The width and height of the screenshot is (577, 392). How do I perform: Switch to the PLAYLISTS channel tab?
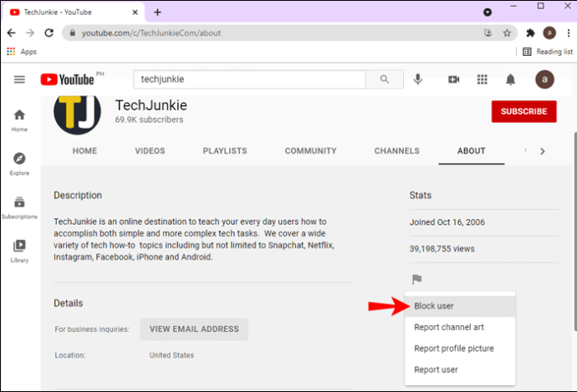click(x=225, y=150)
